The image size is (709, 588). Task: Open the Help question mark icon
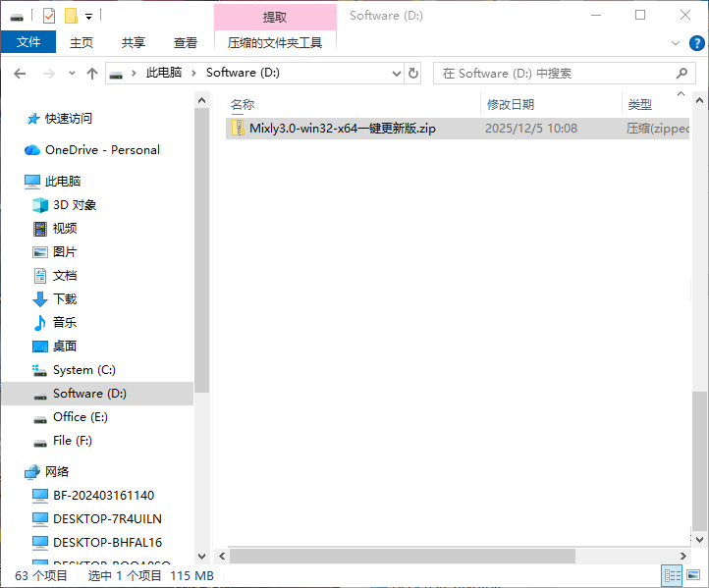click(x=697, y=43)
